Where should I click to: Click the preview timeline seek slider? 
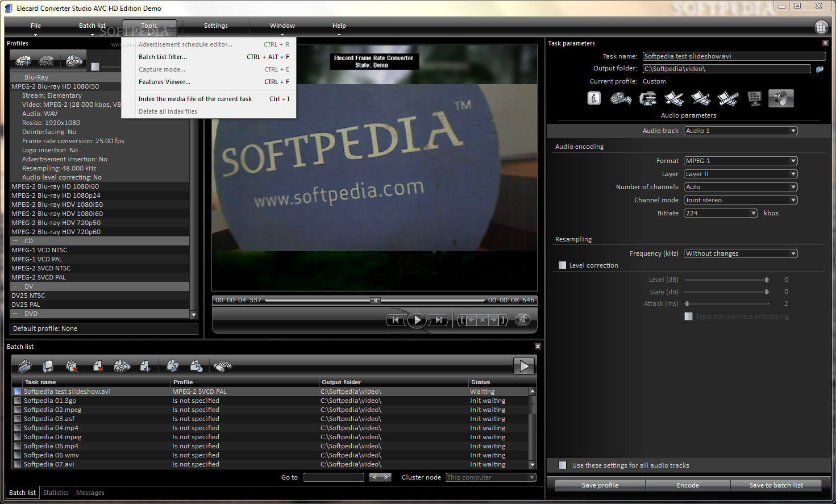click(x=375, y=300)
